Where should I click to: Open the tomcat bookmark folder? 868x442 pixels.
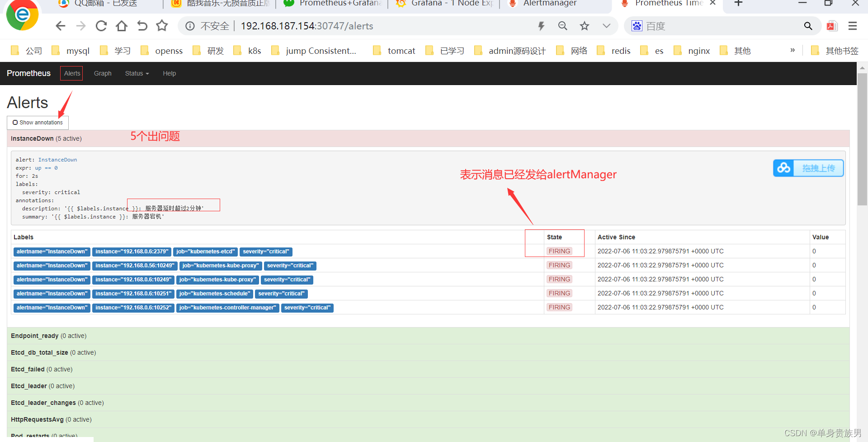pos(394,51)
